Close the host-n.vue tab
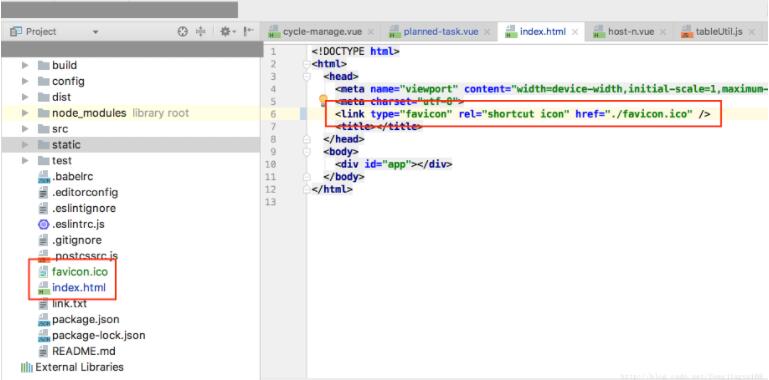Image resolution: width=769 pixels, height=380 pixels. (663, 32)
